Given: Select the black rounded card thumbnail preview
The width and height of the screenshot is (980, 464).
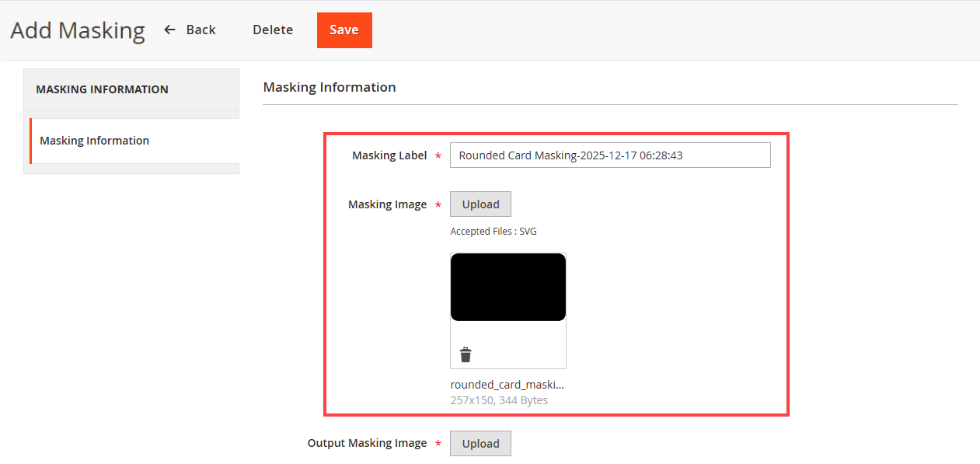Looking at the screenshot, I should [508, 287].
